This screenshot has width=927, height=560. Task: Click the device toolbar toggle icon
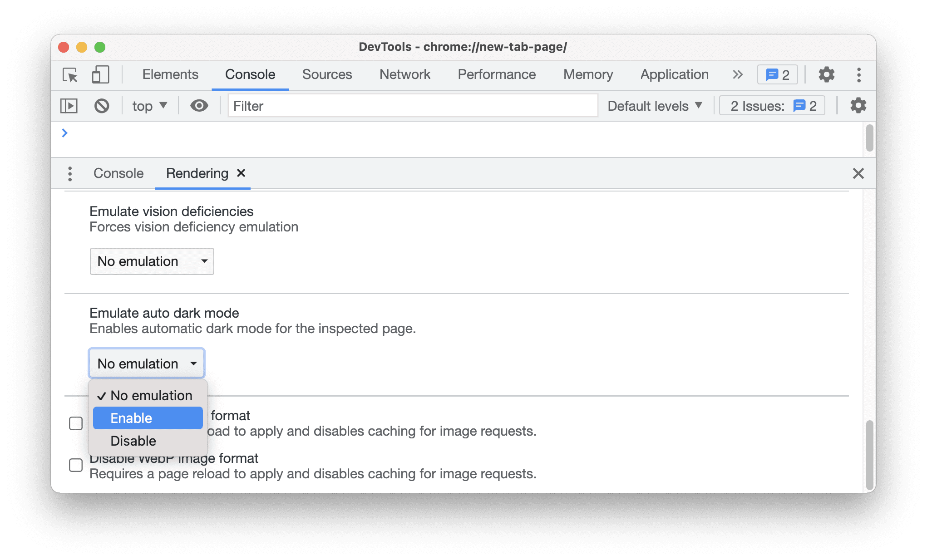click(100, 74)
